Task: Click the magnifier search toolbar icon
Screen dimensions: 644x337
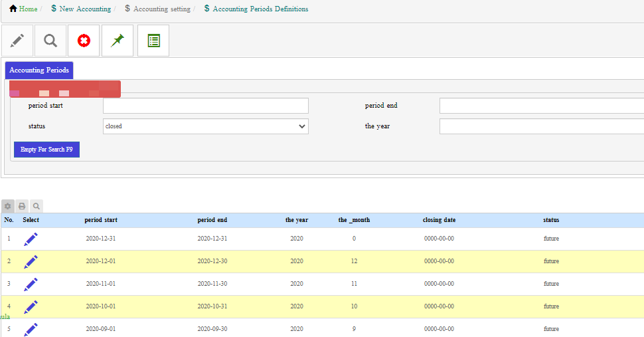Action: pos(50,41)
